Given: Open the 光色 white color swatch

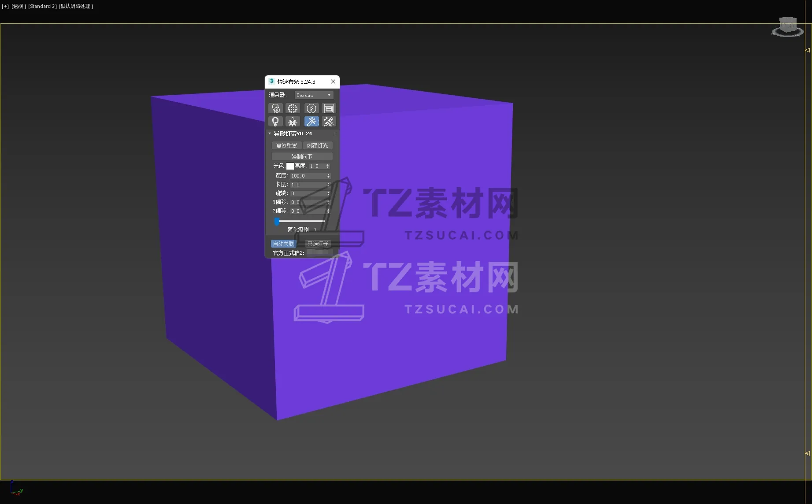Looking at the screenshot, I should pyautogui.click(x=290, y=166).
